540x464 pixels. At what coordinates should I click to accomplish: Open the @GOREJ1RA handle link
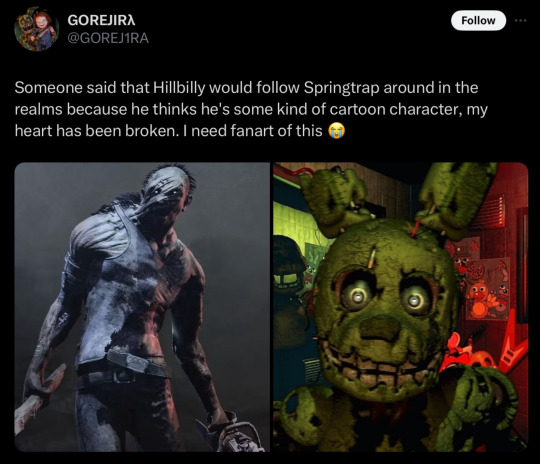pos(108,38)
